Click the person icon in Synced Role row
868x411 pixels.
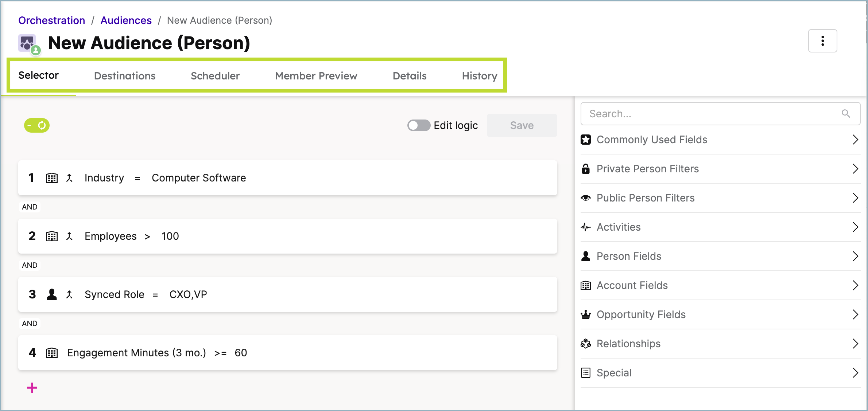(x=52, y=294)
